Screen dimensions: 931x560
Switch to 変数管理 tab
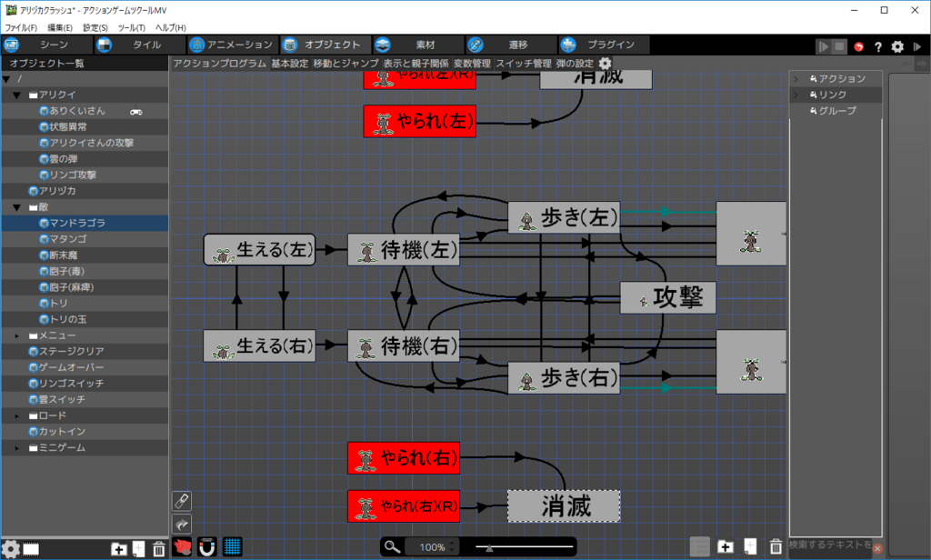click(x=472, y=63)
